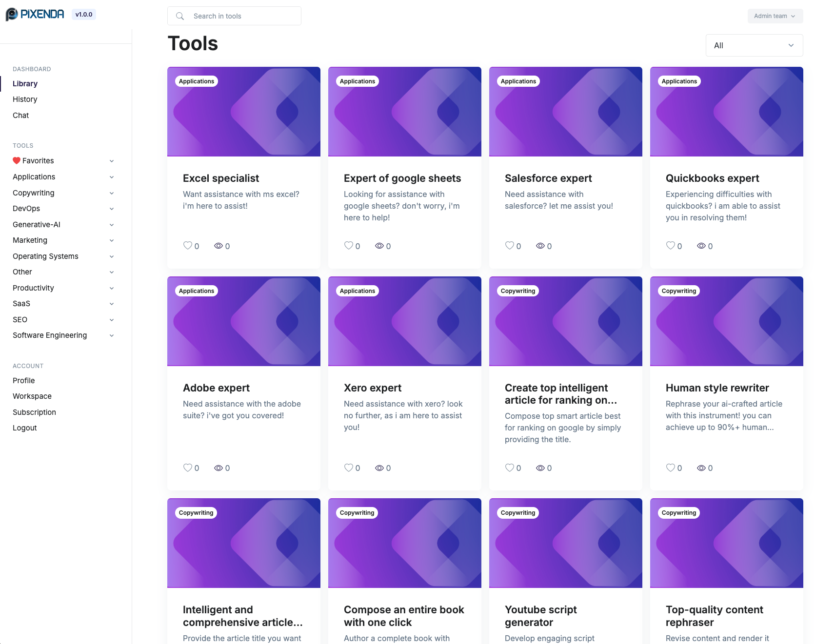Open the All category filter dropdown
The image size is (835, 644).
tap(754, 45)
